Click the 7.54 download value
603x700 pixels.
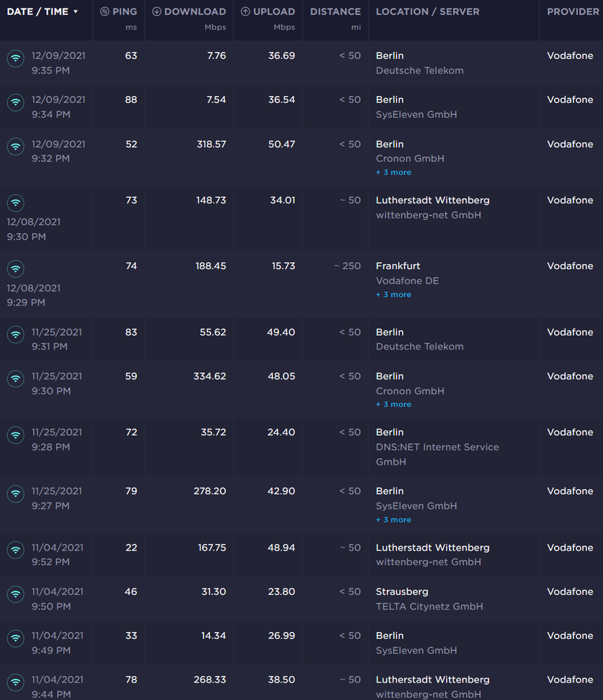point(216,99)
